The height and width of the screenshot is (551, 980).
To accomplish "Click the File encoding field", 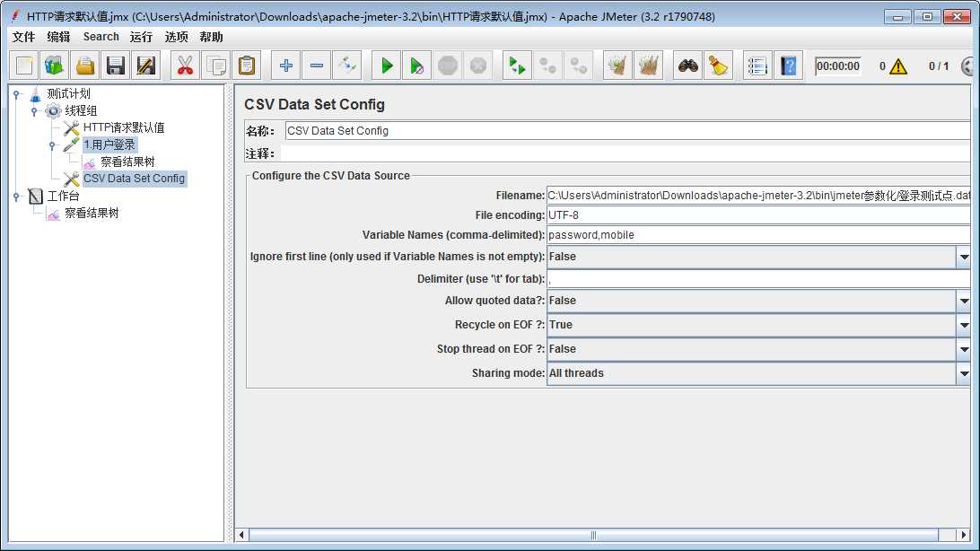I will [758, 214].
